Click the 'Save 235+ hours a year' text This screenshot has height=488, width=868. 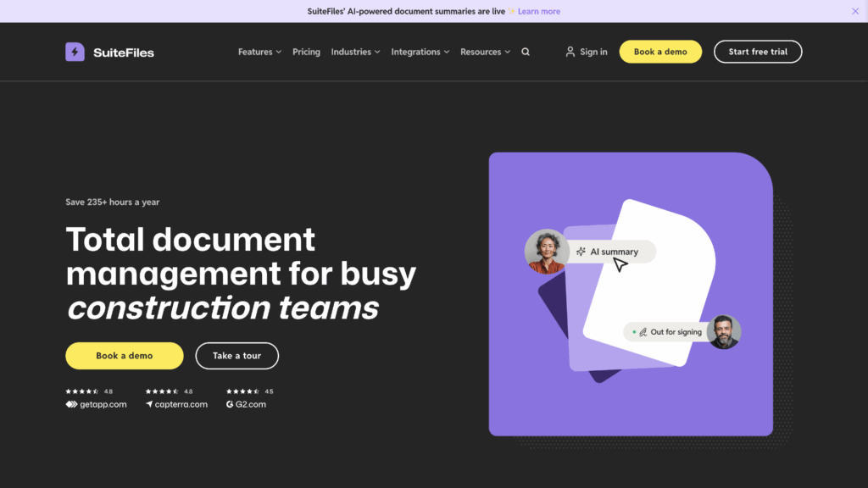pos(113,202)
